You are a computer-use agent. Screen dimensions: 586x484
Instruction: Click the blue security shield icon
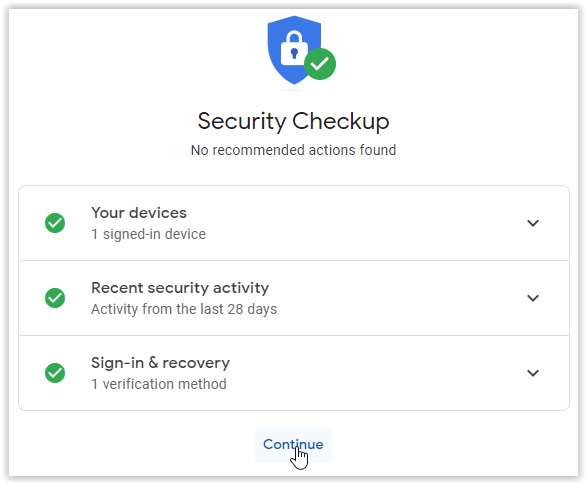(294, 50)
